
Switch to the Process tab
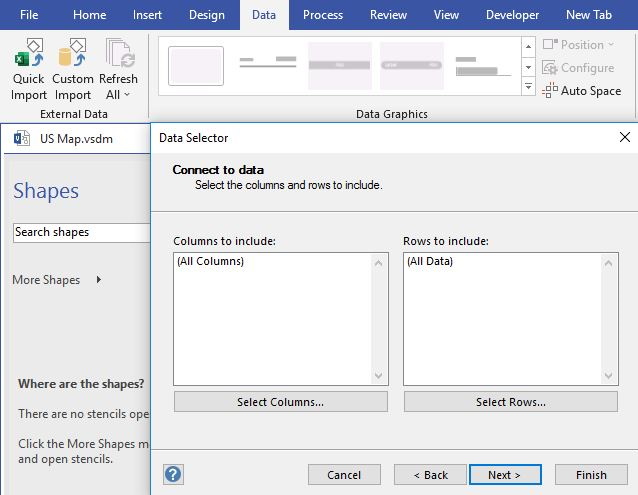click(323, 15)
